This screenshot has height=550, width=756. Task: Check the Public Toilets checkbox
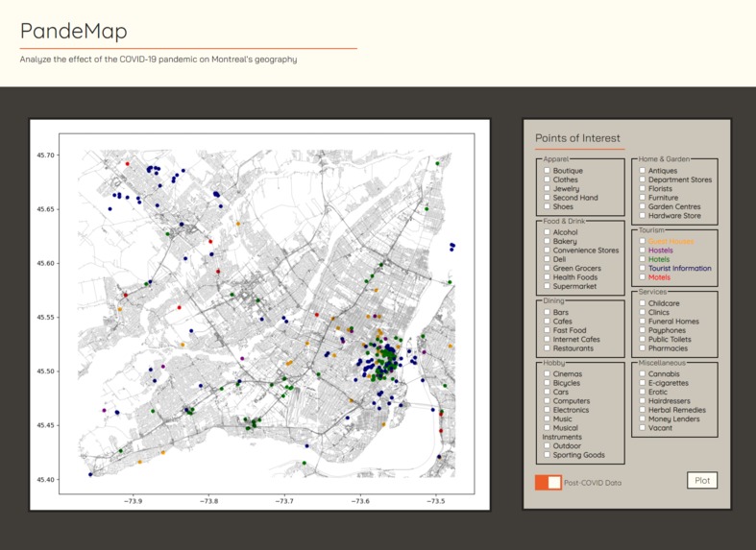[x=643, y=339]
